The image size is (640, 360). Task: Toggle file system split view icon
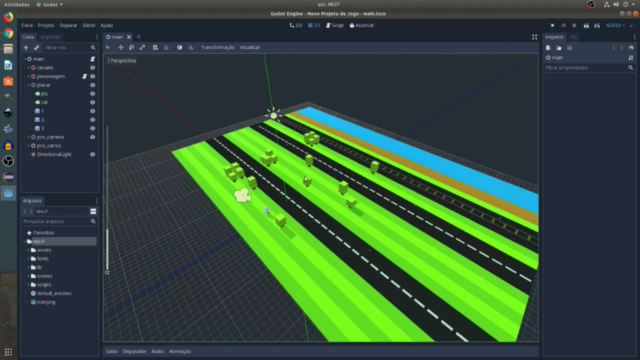pyautogui.click(x=93, y=211)
